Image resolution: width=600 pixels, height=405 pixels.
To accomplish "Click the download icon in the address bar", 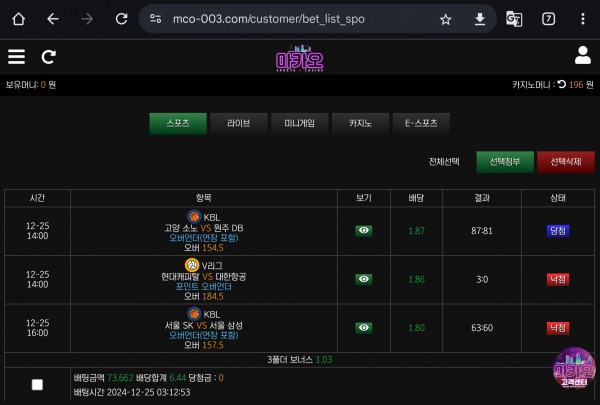I will coord(480,19).
